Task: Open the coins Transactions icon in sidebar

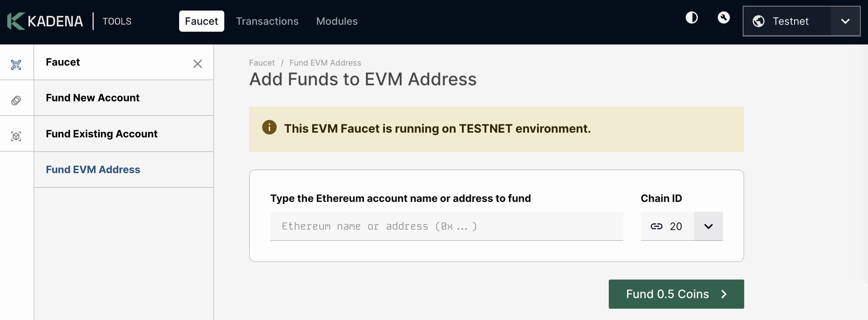Action: coord(16,99)
